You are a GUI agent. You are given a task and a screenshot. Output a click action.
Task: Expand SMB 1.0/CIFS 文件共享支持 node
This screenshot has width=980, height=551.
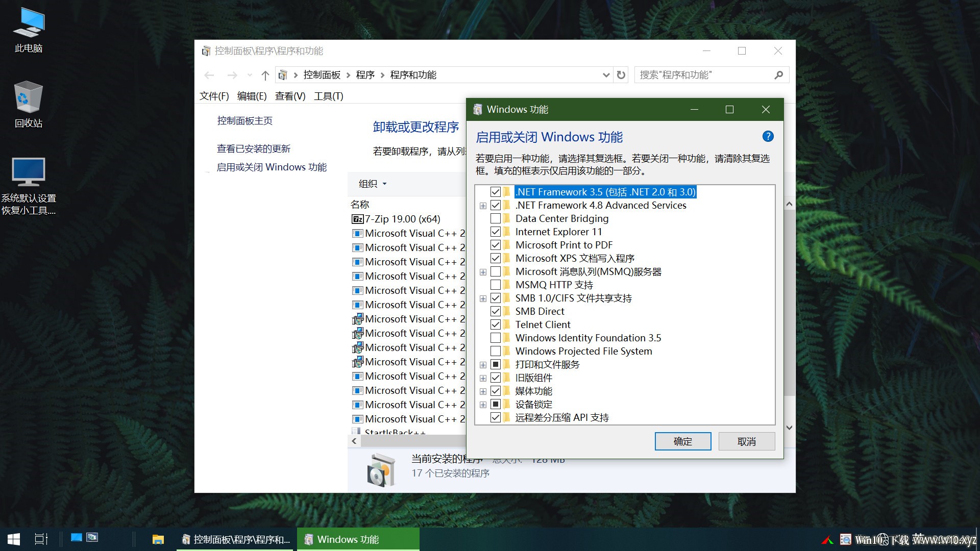click(x=483, y=298)
